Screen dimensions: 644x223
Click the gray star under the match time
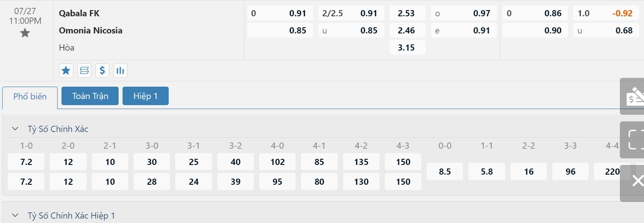tap(25, 33)
